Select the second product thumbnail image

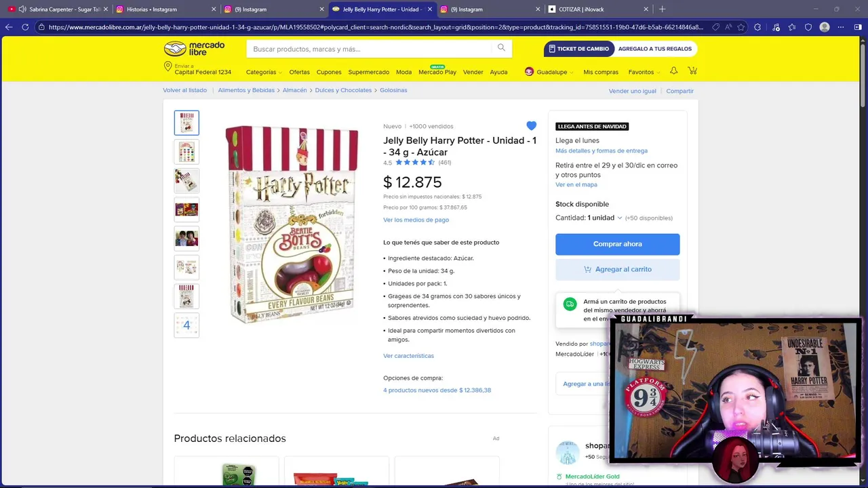pyautogui.click(x=186, y=151)
